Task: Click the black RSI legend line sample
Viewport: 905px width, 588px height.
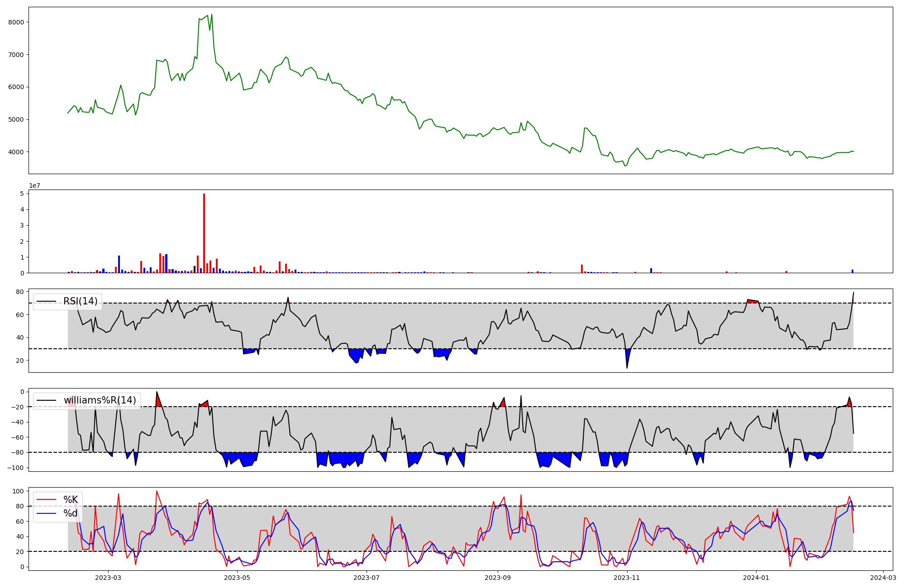Action: [47, 301]
